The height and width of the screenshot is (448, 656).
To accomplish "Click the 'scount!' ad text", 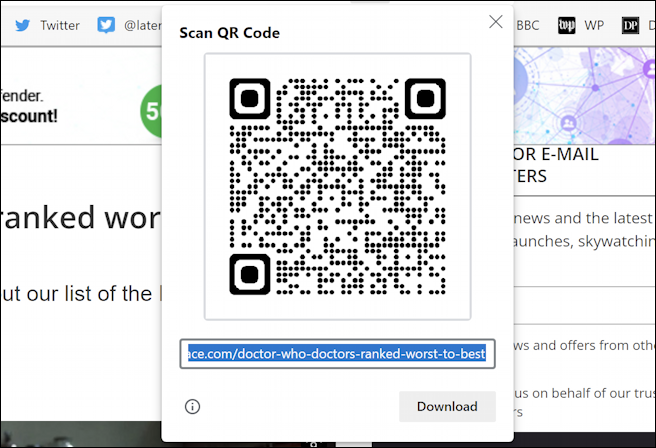I will click(28, 116).
